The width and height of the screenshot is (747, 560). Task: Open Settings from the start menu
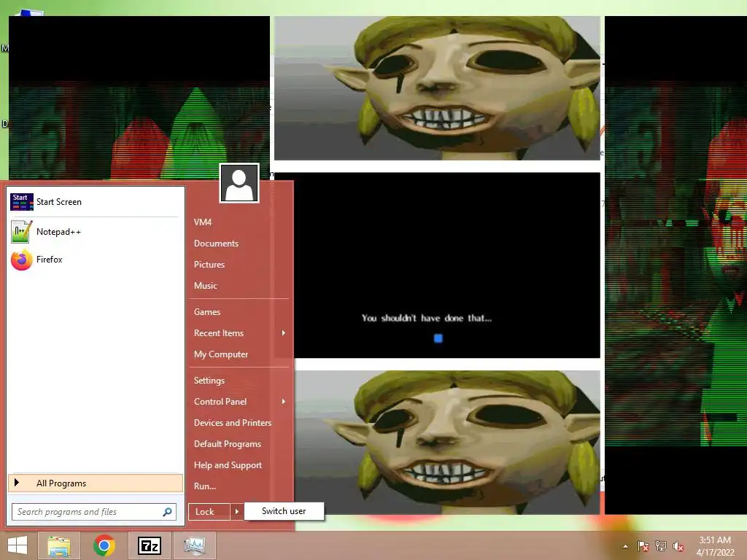pyautogui.click(x=209, y=381)
